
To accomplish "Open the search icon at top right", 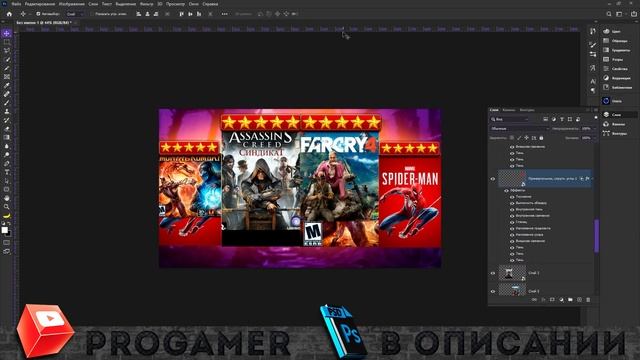I will point(609,14).
